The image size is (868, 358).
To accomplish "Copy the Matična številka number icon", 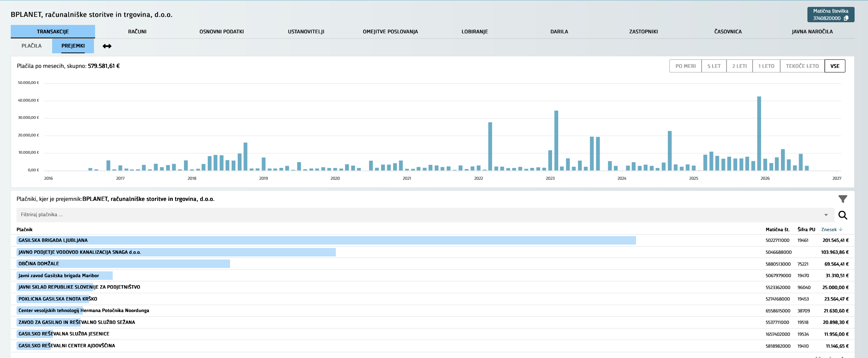I will 846,18.
